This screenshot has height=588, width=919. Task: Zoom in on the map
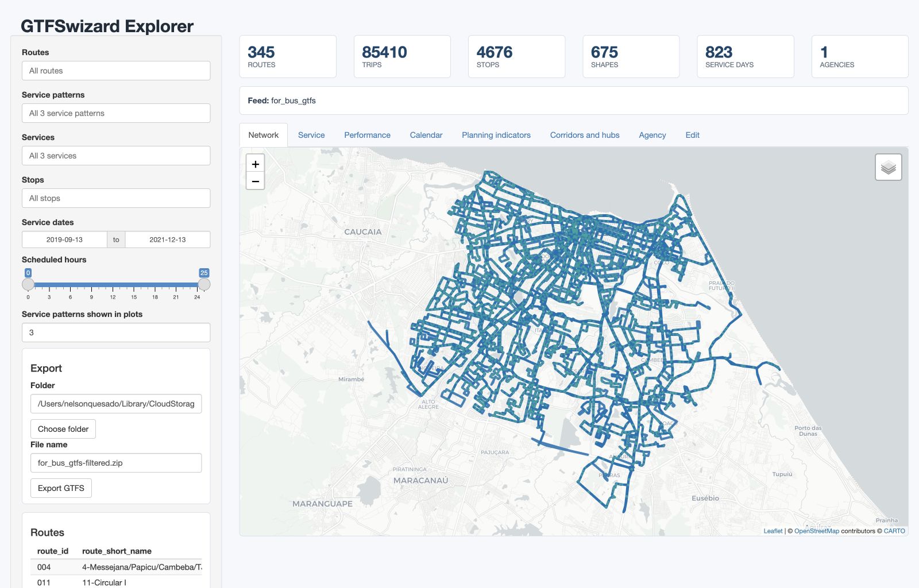click(256, 164)
